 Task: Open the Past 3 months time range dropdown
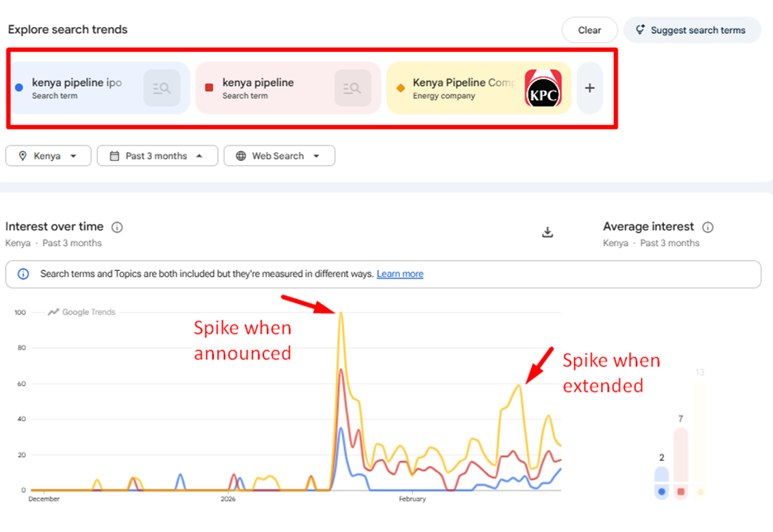click(157, 156)
